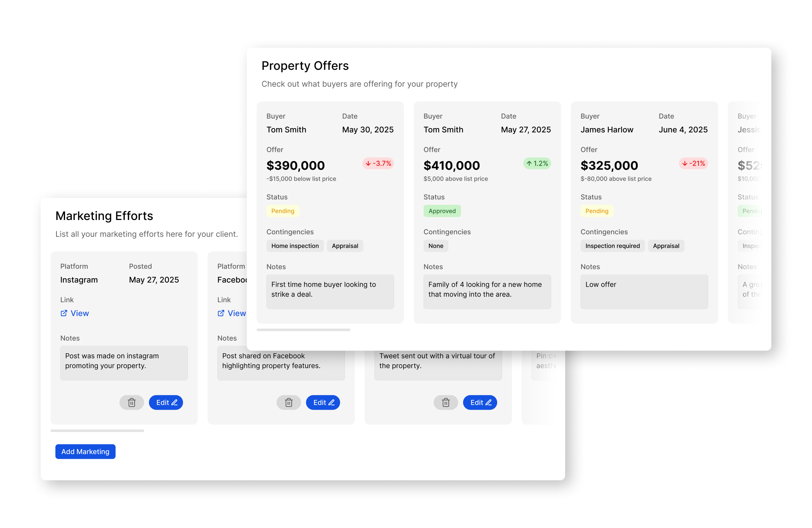Click Edit on the Facebook marketing card

[x=323, y=402]
